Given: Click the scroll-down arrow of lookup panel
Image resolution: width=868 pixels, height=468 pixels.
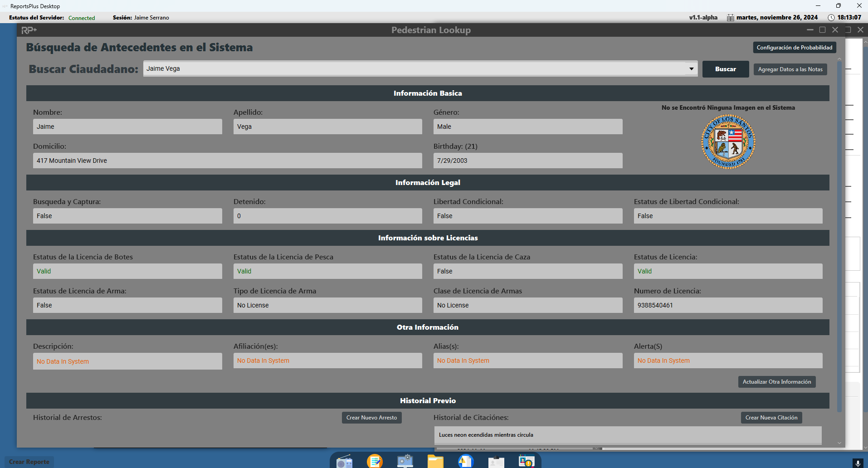Looking at the screenshot, I should (x=839, y=443).
